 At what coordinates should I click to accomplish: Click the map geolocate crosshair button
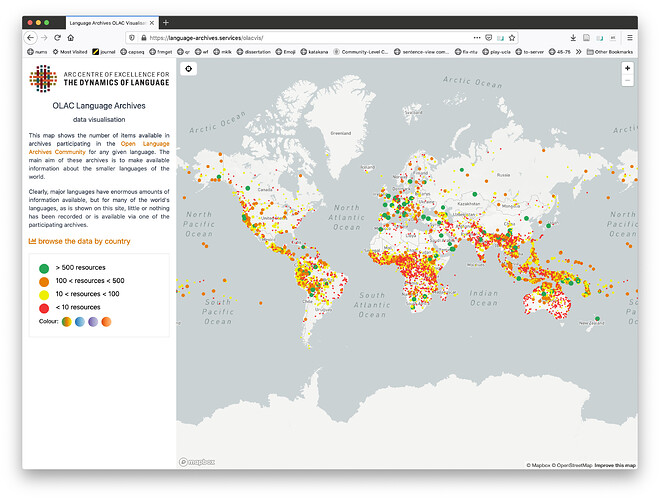(x=188, y=69)
